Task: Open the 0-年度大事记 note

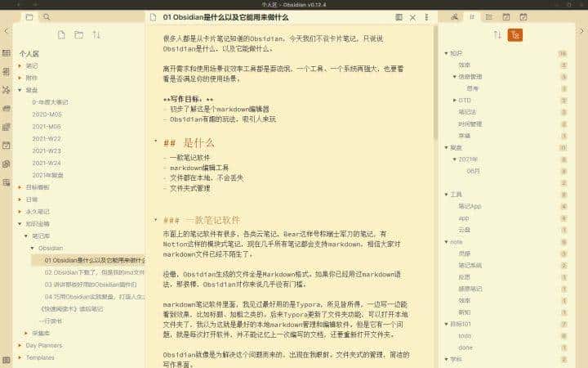Action: point(50,102)
